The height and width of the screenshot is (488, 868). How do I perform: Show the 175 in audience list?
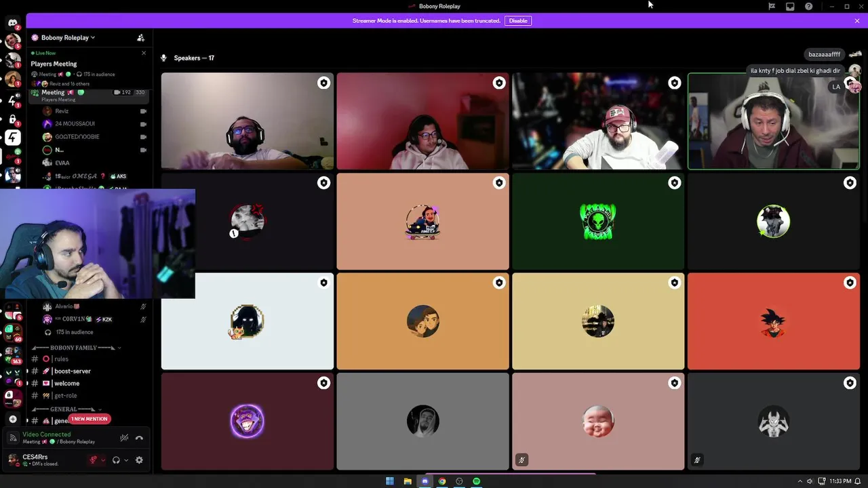[x=74, y=332]
